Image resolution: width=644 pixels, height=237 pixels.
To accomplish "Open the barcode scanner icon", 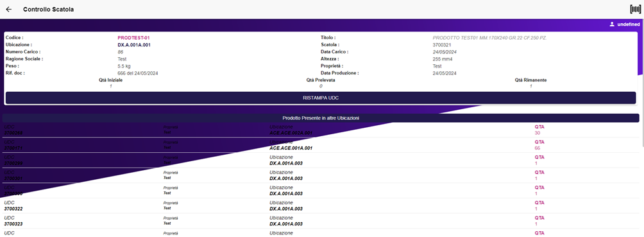I will [635, 9].
